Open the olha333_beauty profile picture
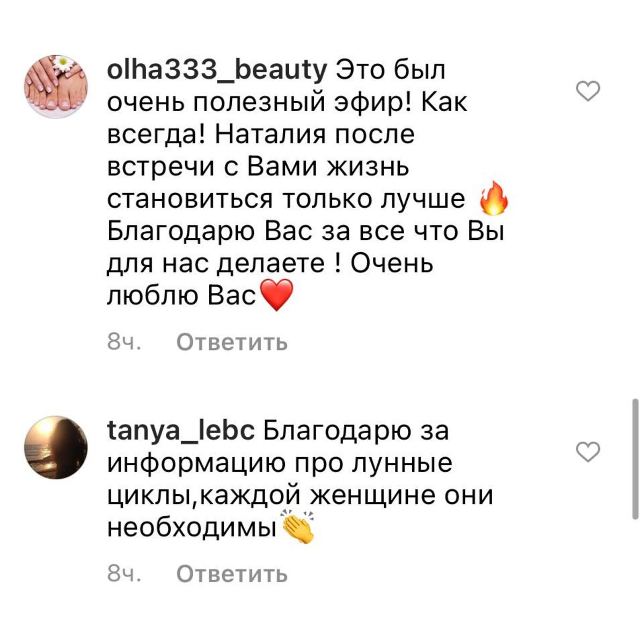The width and height of the screenshot is (644, 644). [56, 86]
